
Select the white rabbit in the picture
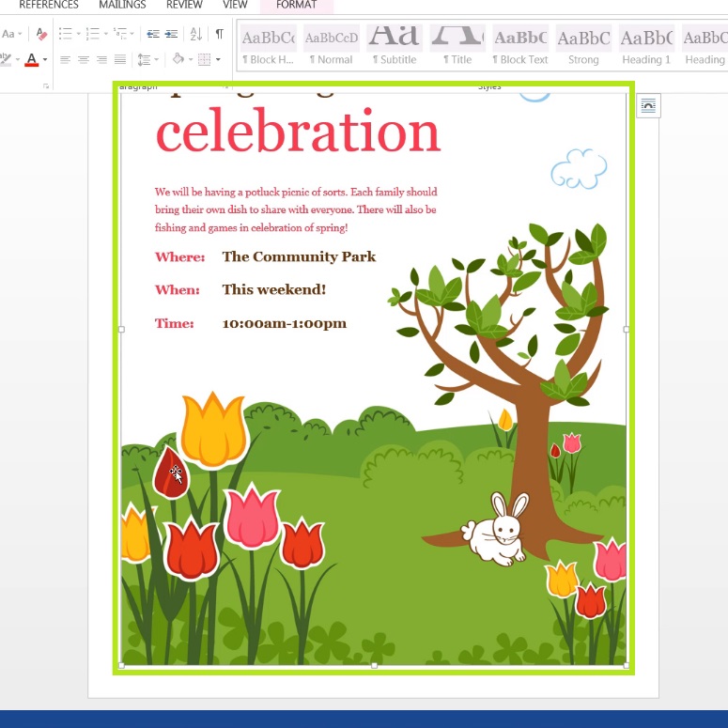pyautogui.click(x=497, y=530)
